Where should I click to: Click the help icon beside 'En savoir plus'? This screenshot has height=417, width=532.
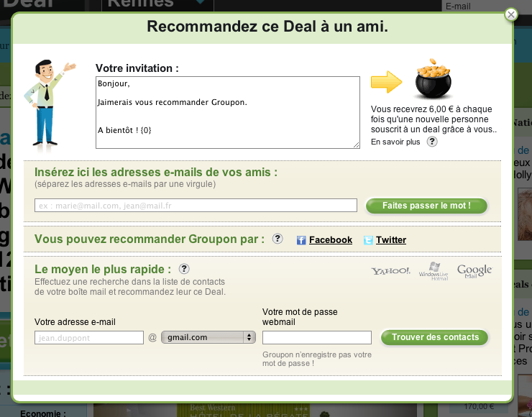(x=432, y=142)
